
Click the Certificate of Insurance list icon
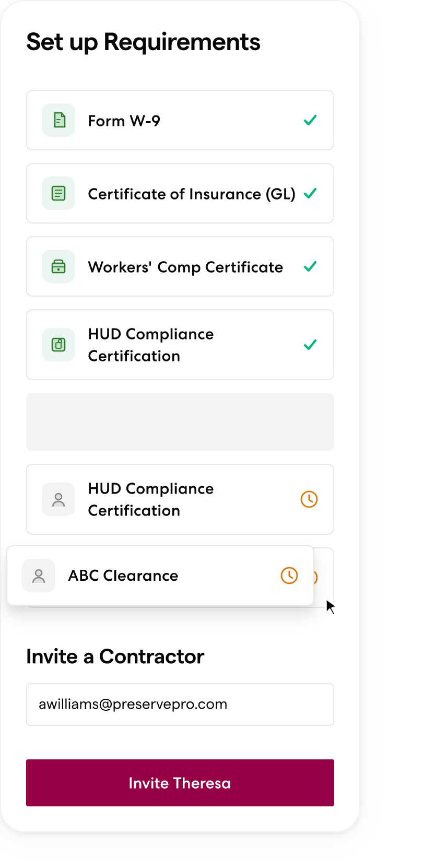58,193
